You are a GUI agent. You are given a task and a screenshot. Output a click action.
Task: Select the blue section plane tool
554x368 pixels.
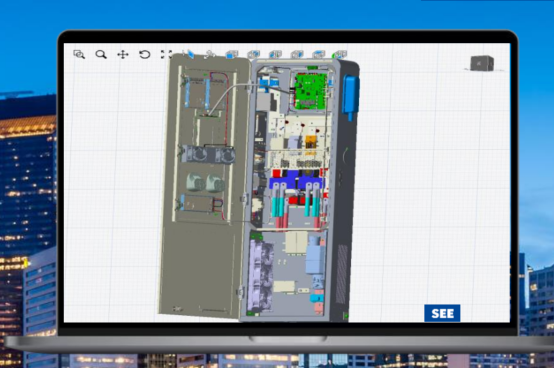coord(189,54)
